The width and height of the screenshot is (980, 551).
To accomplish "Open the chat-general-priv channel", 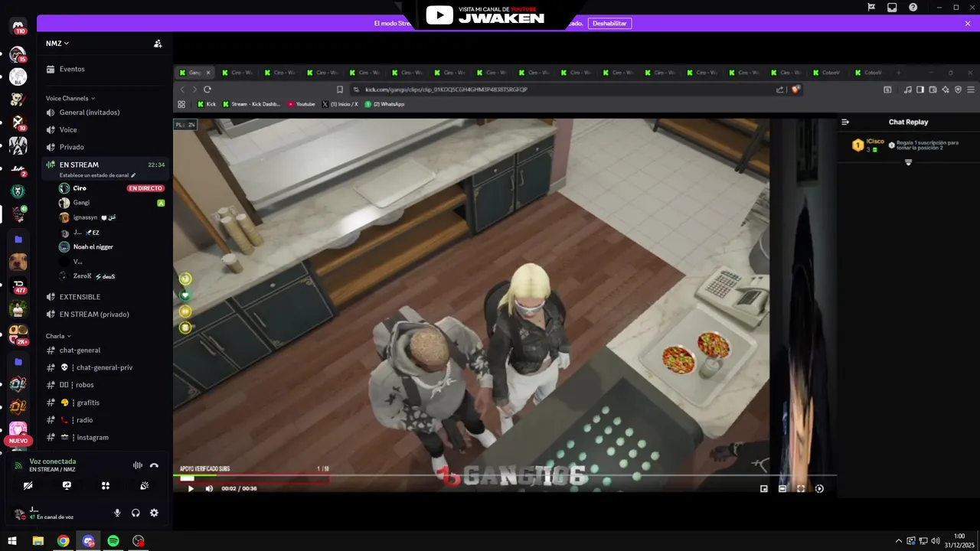I will pyautogui.click(x=105, y=367).
